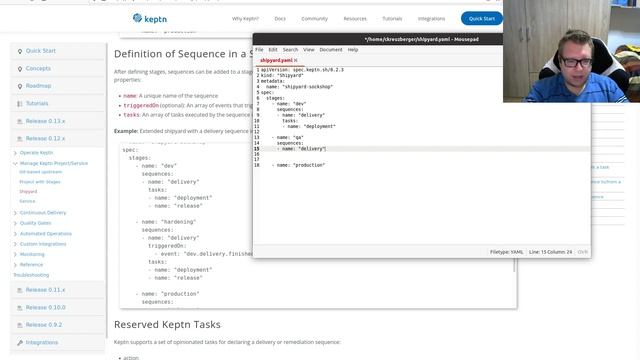This screenshot has height=360, width=640.
Task: Open Release 0.12.x docs section
Action: [45, 139]
